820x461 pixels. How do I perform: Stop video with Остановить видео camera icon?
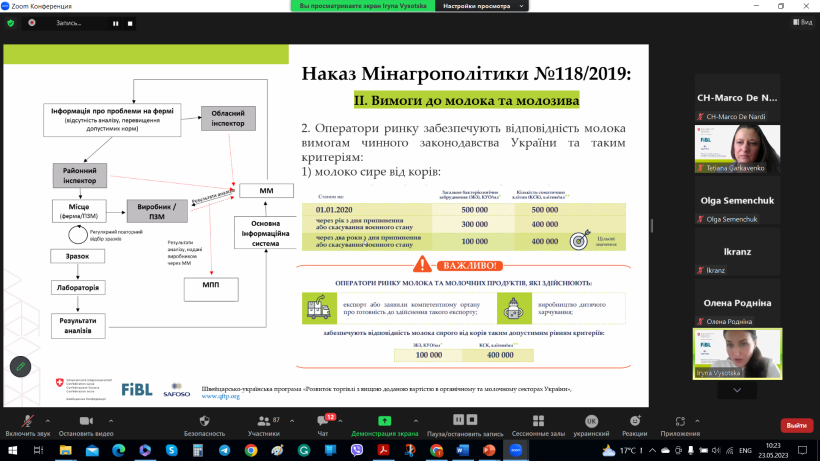click(86, 421)
